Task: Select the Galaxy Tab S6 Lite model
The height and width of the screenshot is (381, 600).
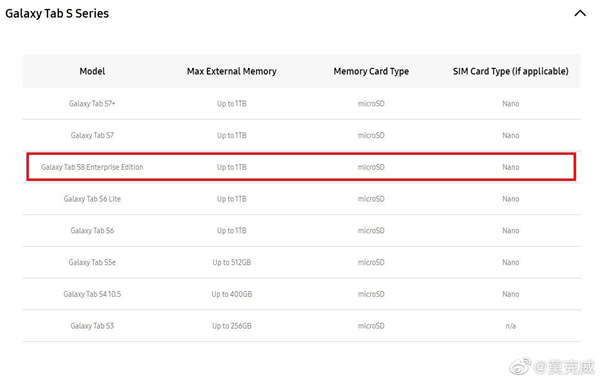Action: (92, 199)
